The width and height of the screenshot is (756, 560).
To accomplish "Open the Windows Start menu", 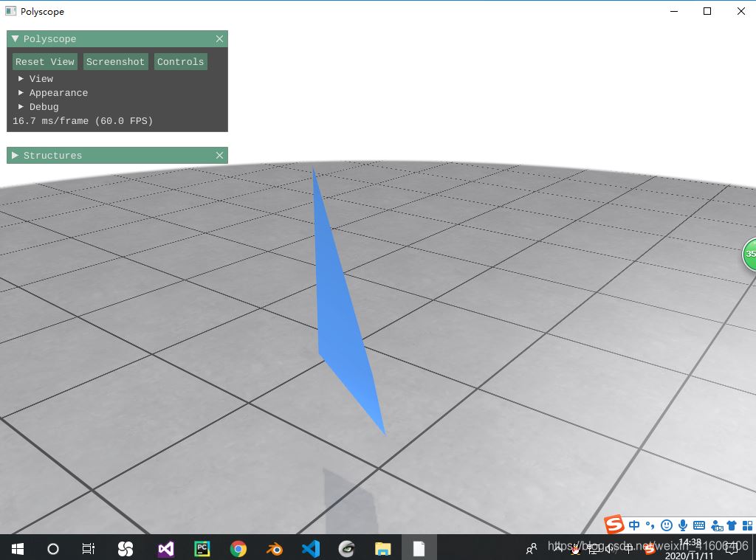I will point(16,548).
